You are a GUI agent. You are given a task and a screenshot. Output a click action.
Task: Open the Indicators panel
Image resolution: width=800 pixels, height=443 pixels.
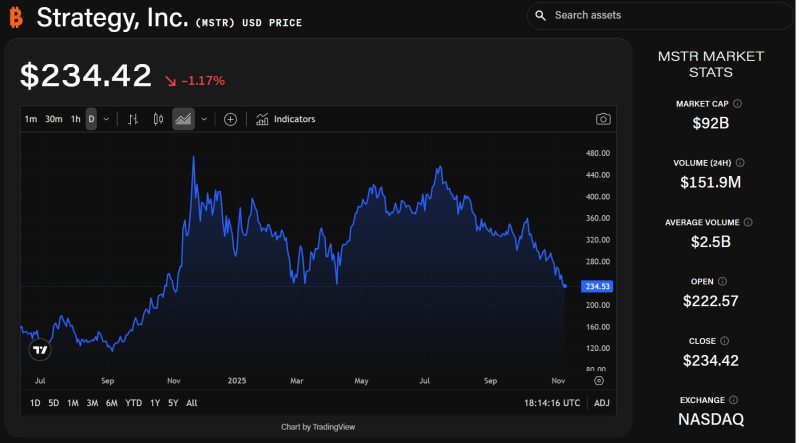(x=285, y=119)
